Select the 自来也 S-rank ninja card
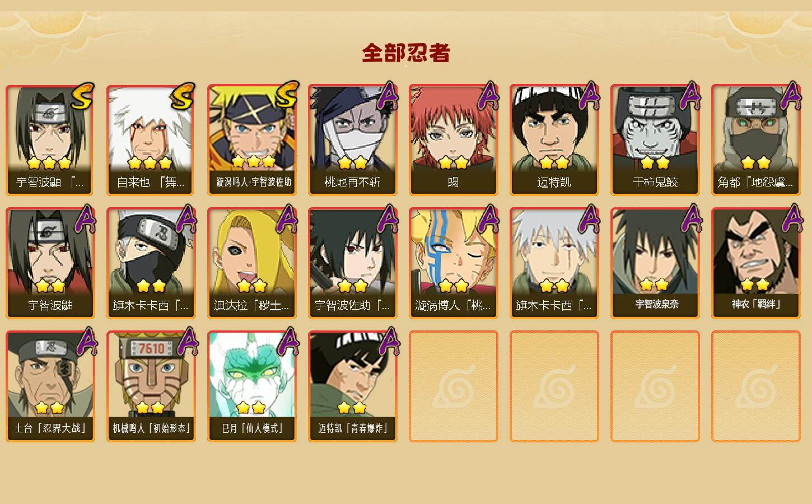This screenshot has width=812, height=504. (x=151, y=140)
